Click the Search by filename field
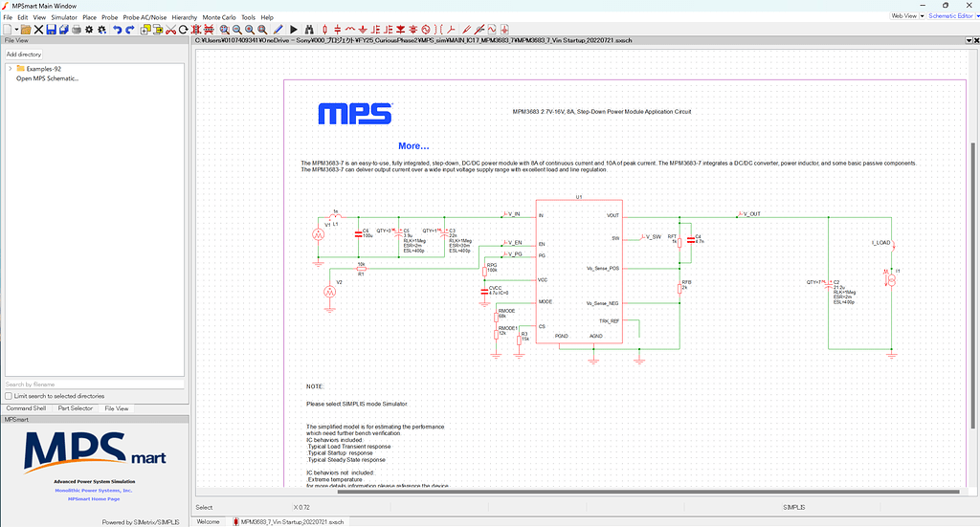Image resolution: width=980 pixels, height=527 pixels. (x=95, y=384)
